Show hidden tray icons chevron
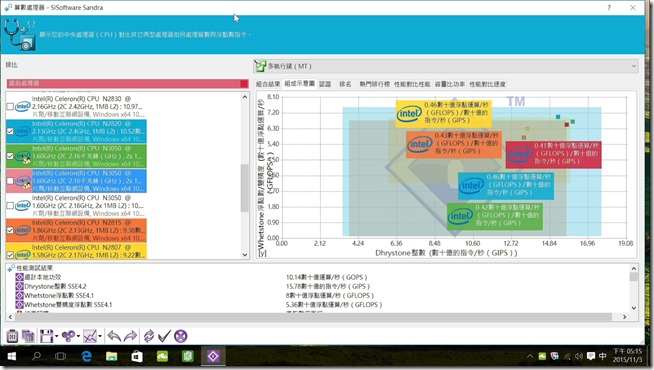 coord(530,356)
